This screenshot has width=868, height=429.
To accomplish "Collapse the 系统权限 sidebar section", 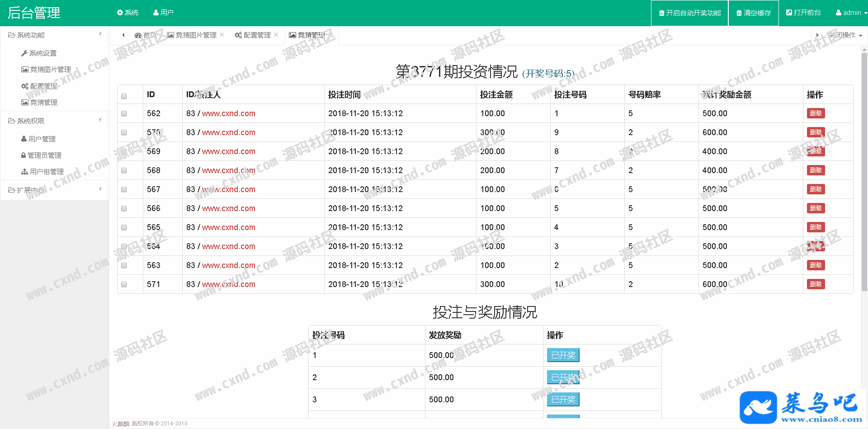I will coord(100,120).
